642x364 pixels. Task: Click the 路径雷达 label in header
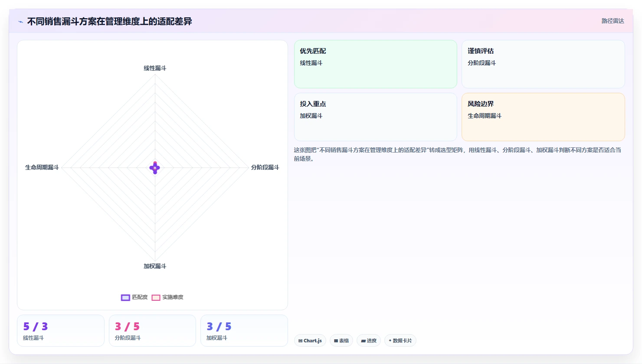pos(613,21)
